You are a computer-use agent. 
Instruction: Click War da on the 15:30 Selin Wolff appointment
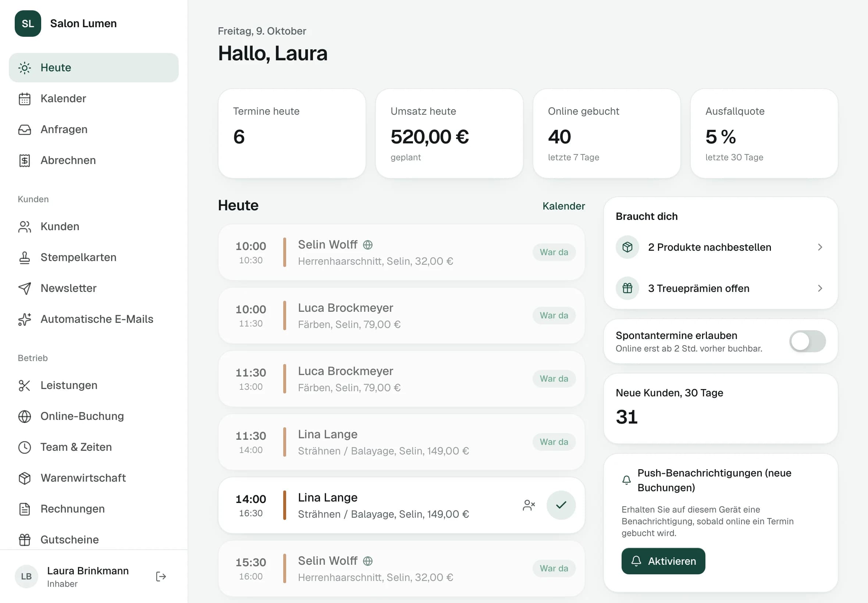pos(554,568)
